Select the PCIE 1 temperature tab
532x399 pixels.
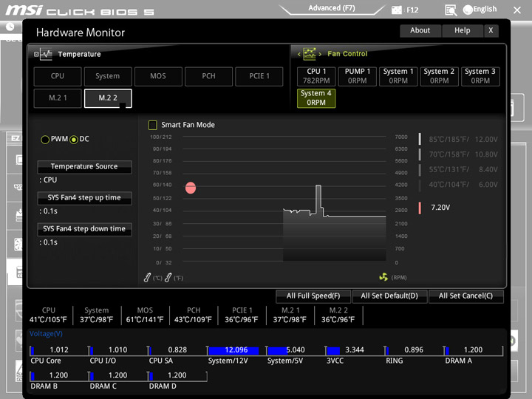tap(259, 76)
